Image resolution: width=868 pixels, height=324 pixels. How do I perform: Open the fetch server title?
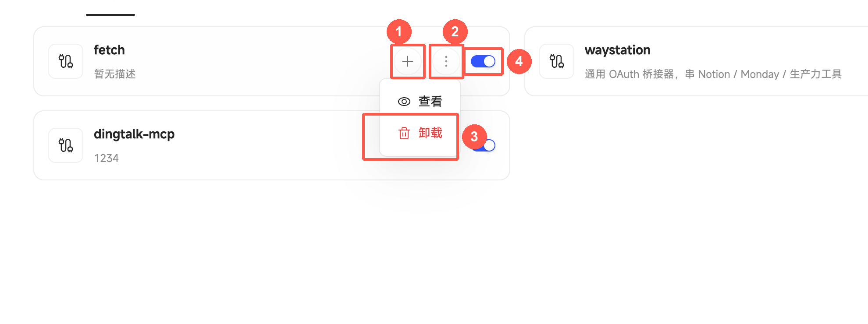109,50
